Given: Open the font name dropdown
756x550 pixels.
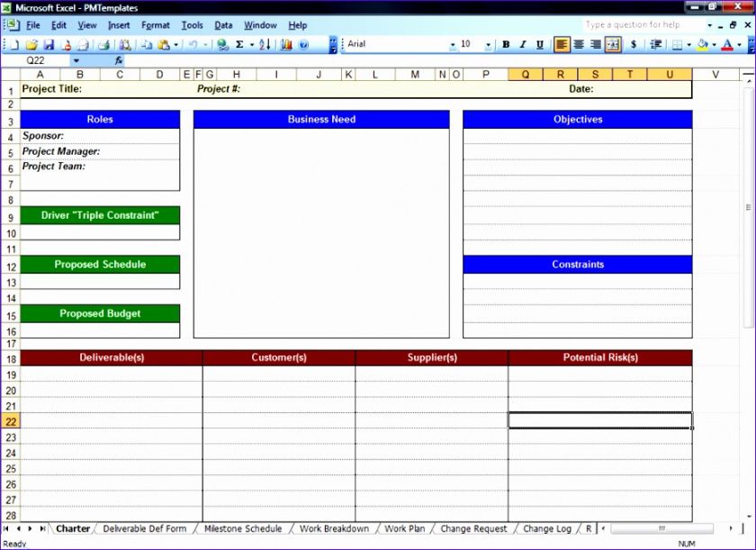Looking at the screenshot, I should (452, 45).
